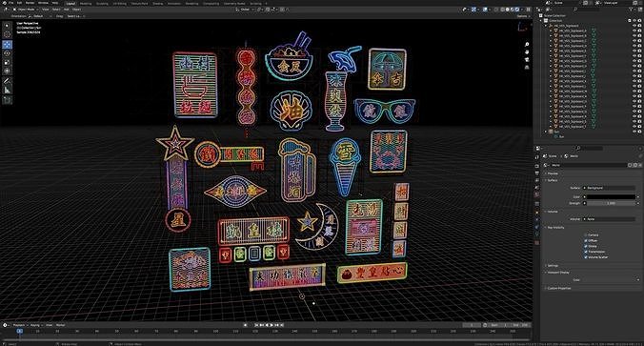The height and width of the screenshot is (346, 644).
Task: Select the Cursor tool in viewport toolbar
Action: pyautogui.click(x=8, y=34)
